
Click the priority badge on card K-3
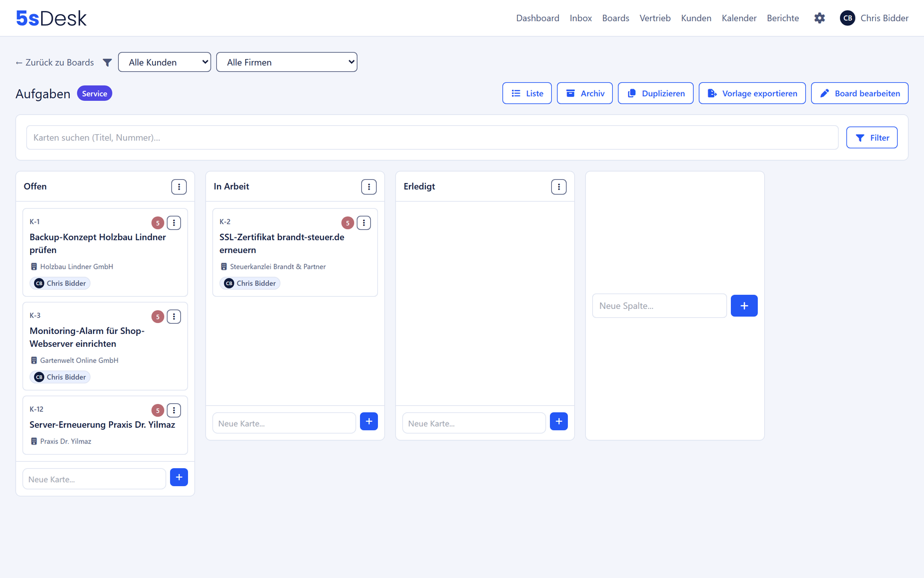tap(158, 317)
